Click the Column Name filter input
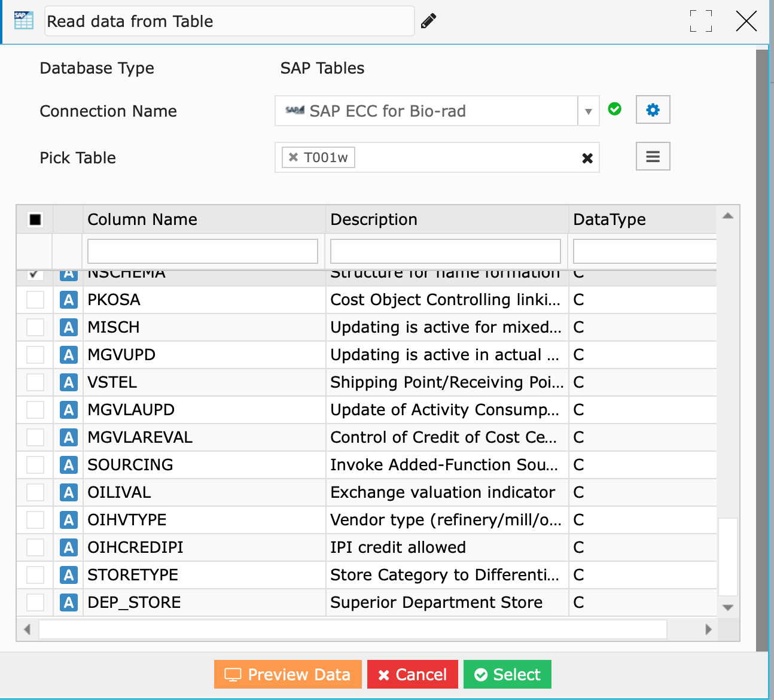Image resolution: width=774 pixels, height=700 pixels. 202,251
